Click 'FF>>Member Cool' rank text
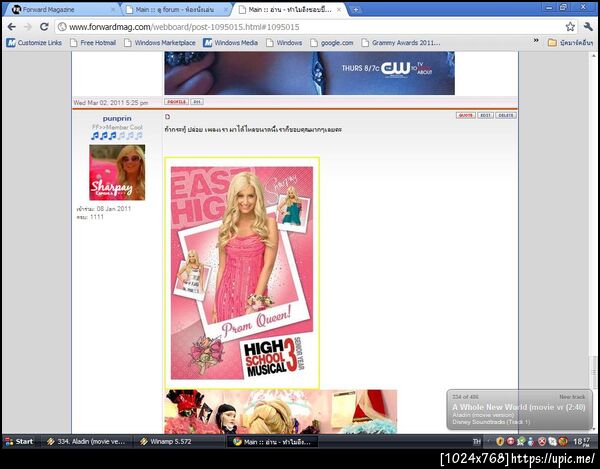Image resolution: width=600 pixels, height=469 pixels. tap(117, 127)
